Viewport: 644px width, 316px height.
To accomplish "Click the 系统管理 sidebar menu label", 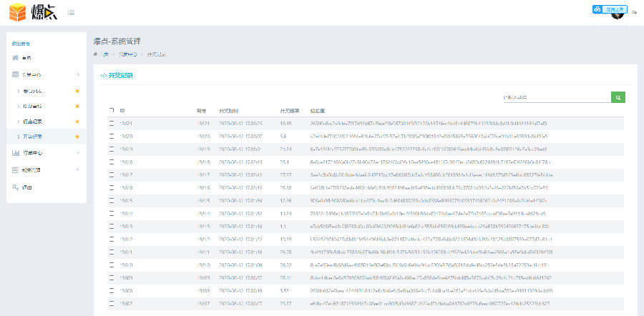I will [31, 170].
